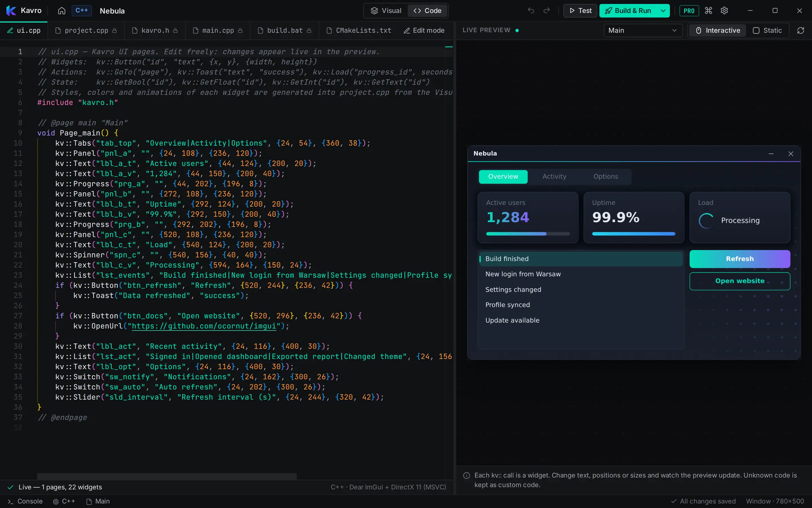812x508 pixels.
Task: Open the Console panel
Action: [25, 501]
